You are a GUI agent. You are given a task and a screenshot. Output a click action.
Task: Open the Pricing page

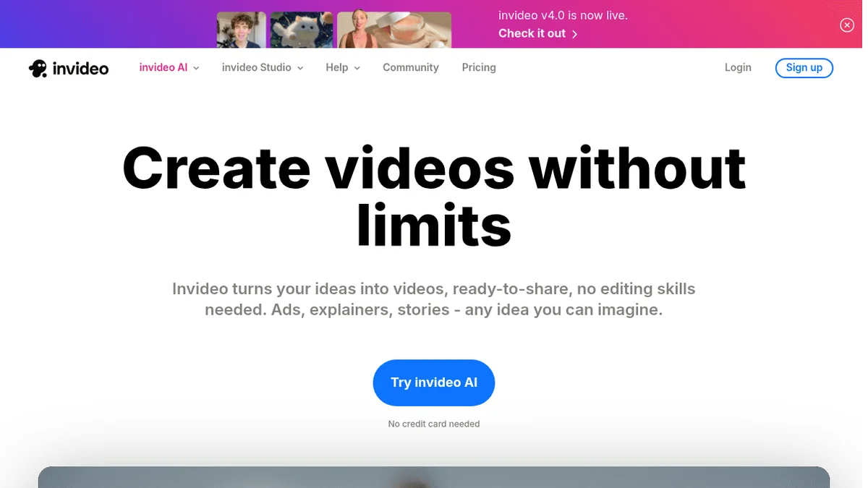[x=478, y=67]
